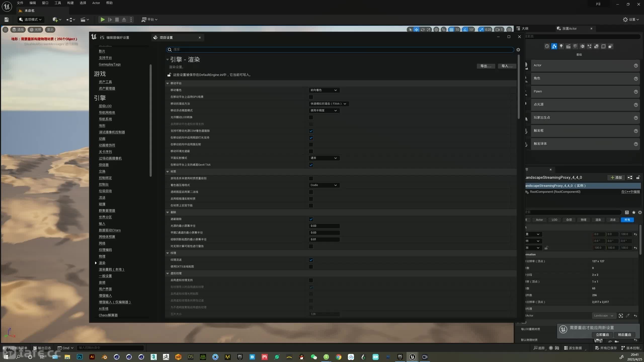Toggle 纹理流送 texture streaming checkbox
Viewport: 644px width, 362px height.
[x=311, y=260]
